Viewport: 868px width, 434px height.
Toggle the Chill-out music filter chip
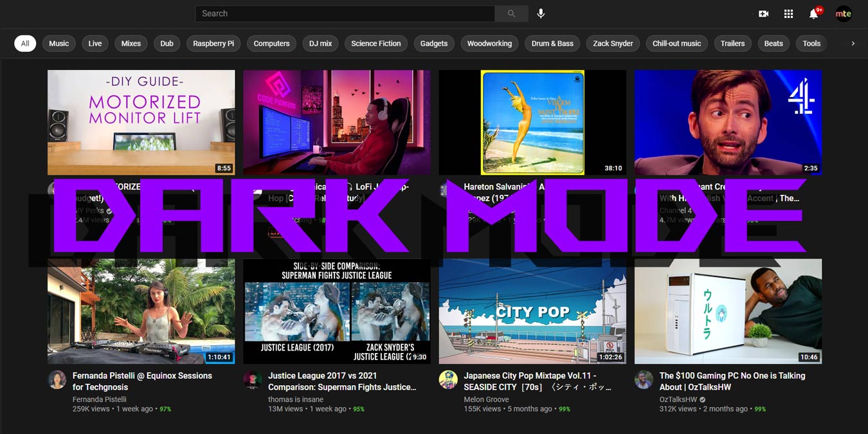(x=676, y=43)
